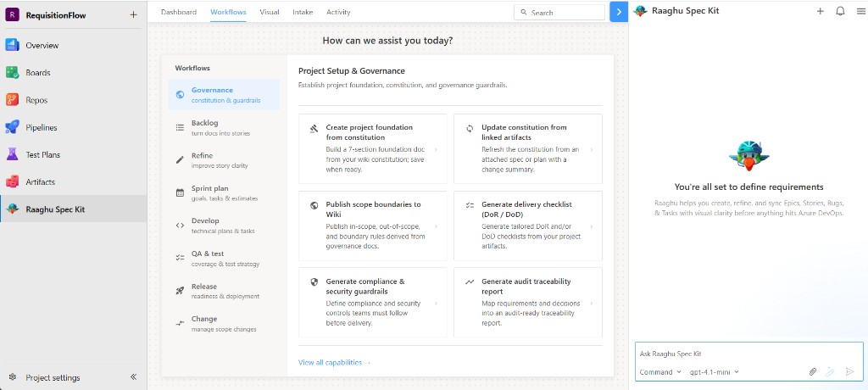
Task: Open the Pipelines rocket icon
Action: pyautogui.click(x=12, y=127)
